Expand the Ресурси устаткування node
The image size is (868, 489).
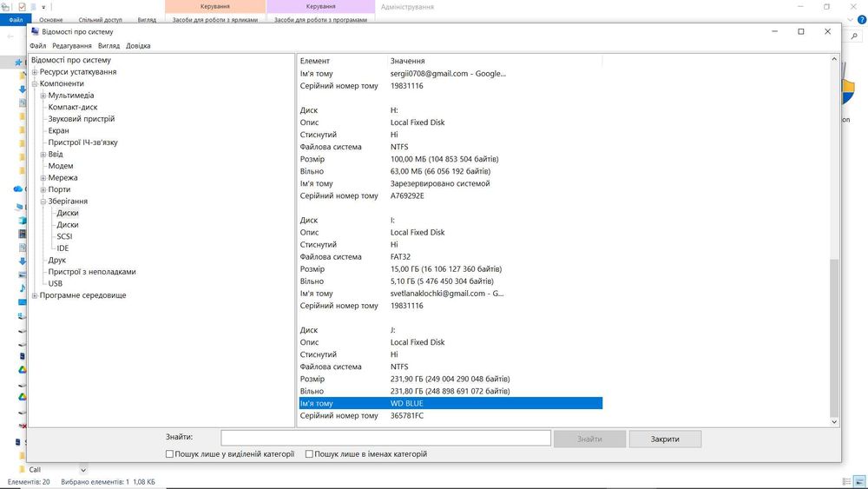click(x=35, y=72)
